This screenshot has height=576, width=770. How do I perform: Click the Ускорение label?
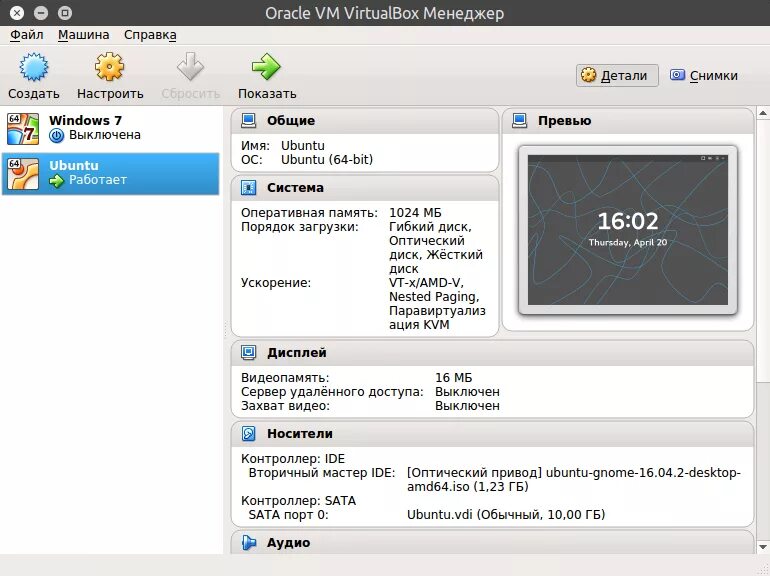click(x=275, y=283)
